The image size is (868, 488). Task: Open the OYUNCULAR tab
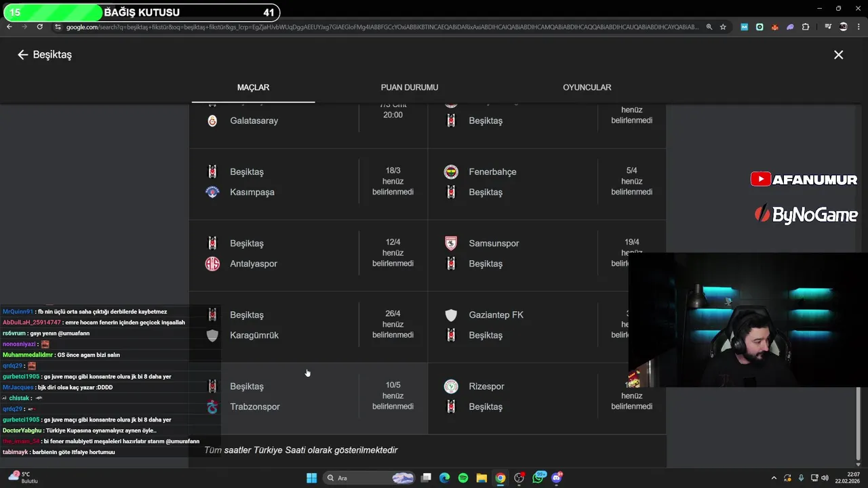pyautogui.click(x=587, y=87)
